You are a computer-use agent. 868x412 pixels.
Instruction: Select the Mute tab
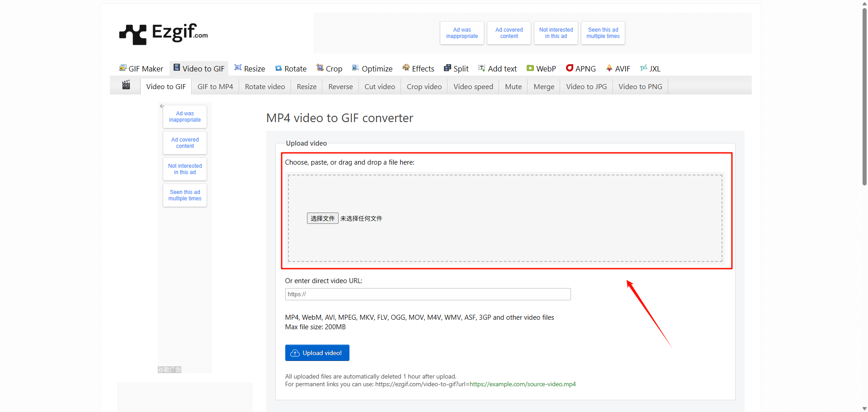coord(513,86)
